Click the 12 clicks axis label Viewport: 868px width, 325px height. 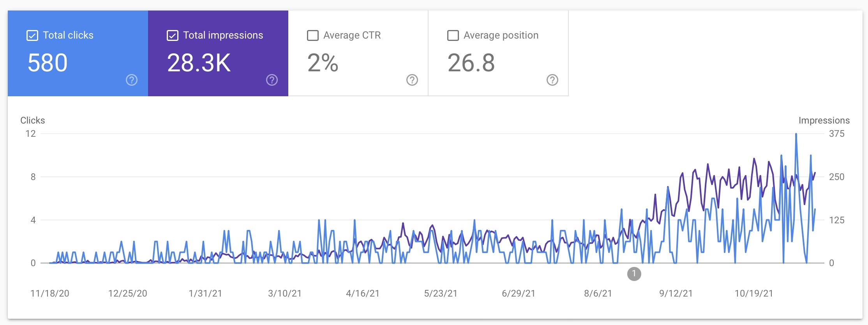coord(30,134)
